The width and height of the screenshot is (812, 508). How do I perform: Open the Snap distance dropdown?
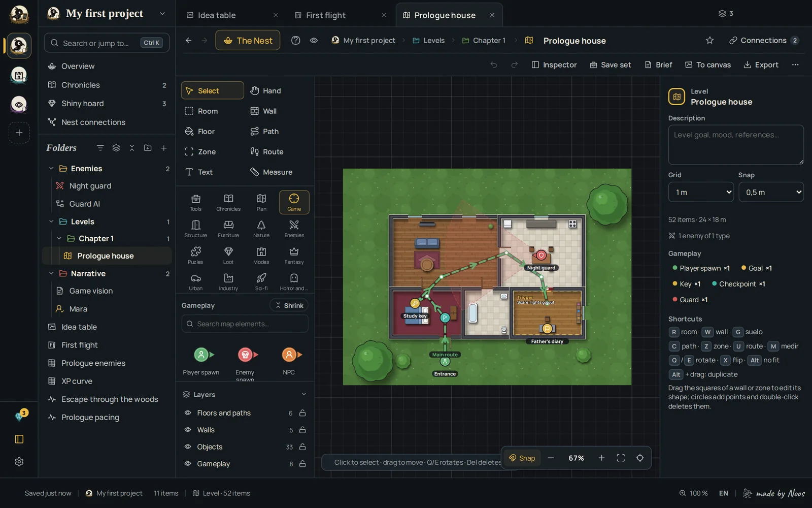point(771,192)
